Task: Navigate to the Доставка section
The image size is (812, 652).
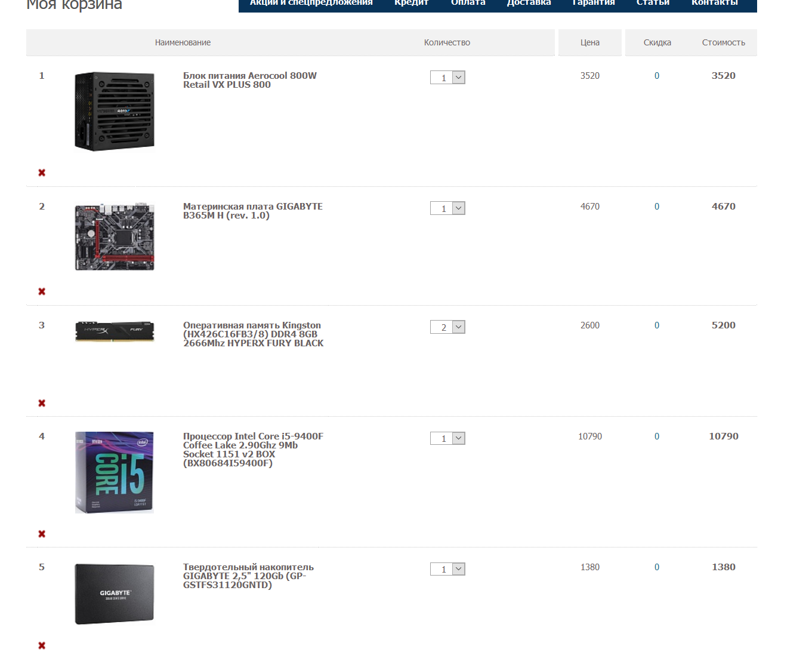Action: (x=529, y=3)
